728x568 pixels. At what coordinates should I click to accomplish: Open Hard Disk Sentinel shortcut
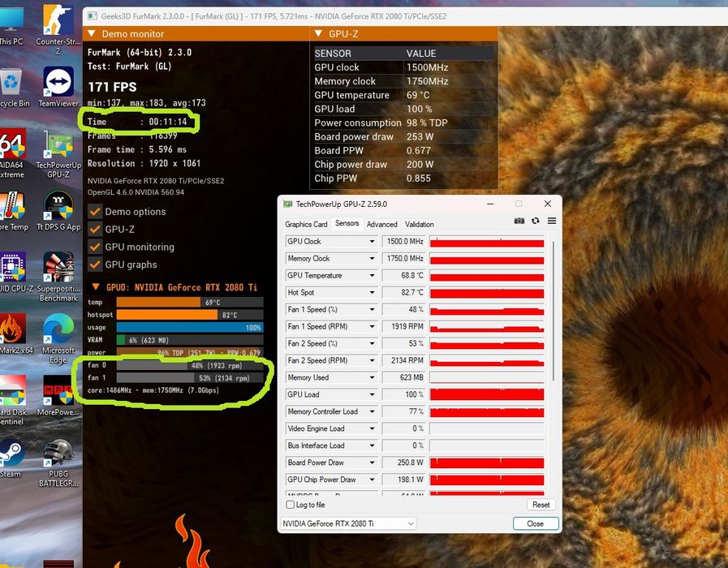(x=12, y=400)
